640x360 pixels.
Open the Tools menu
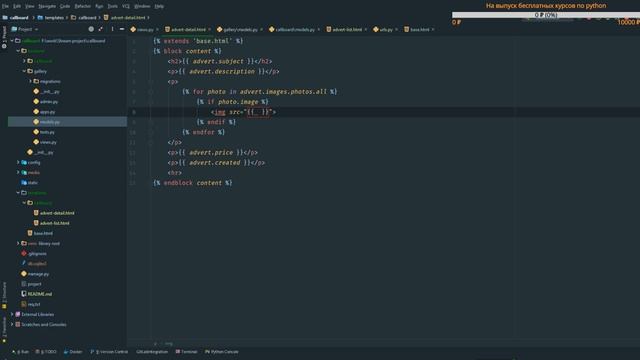[x=113, y=6]
